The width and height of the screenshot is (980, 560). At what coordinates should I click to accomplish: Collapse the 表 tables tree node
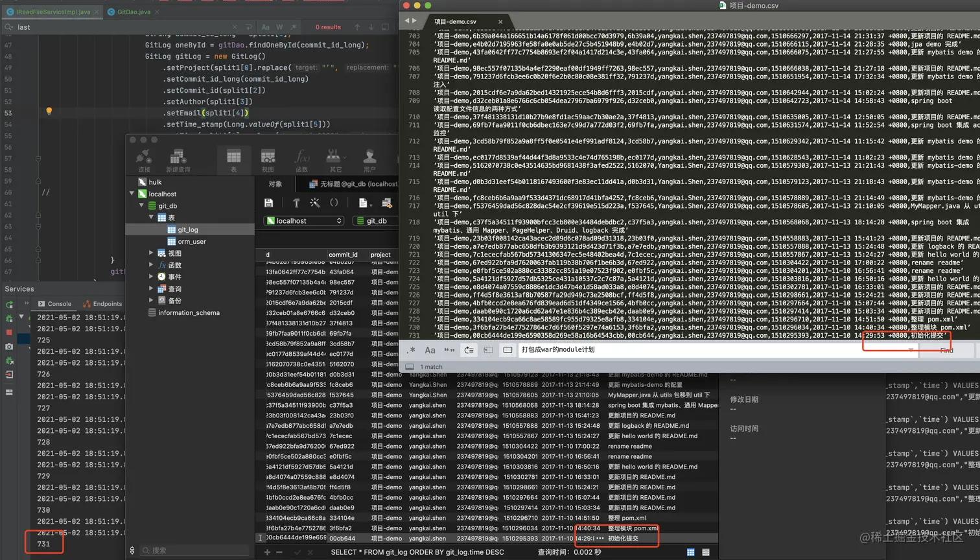click(x=151, y=217)
